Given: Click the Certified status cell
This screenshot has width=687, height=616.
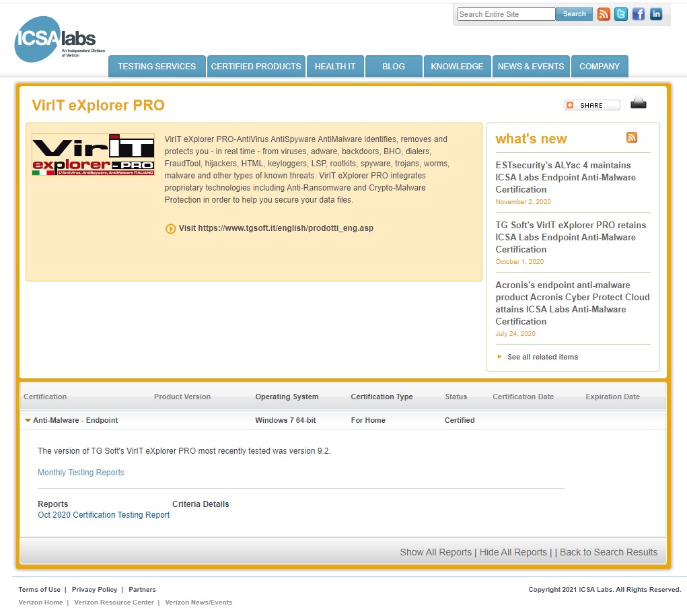Looking at the screenshot, I should point(459,420).
